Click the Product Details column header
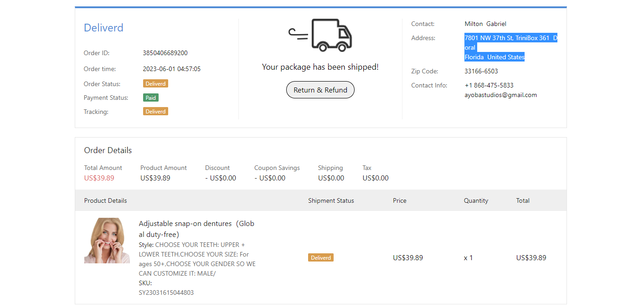 (x=105, y=200)
